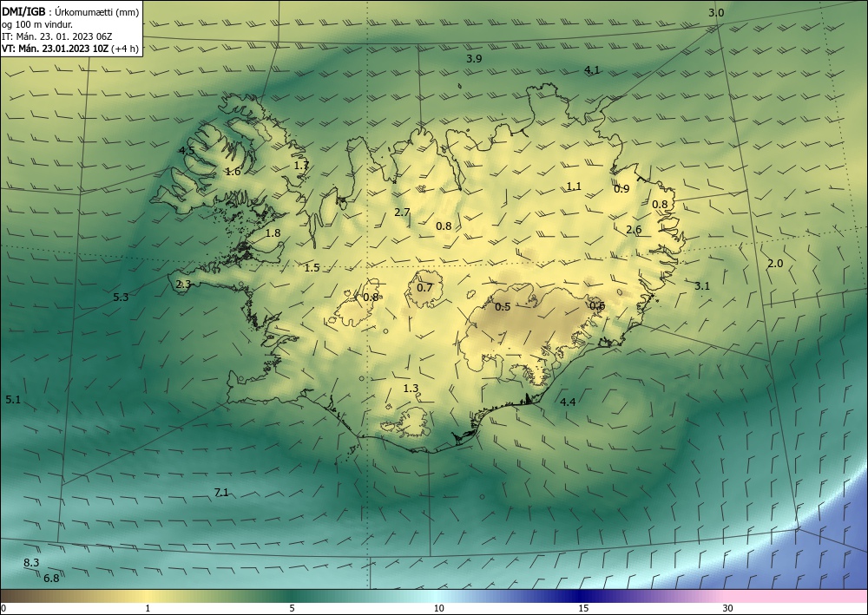Click the color scale tick label 10
The height and width of the screenshot is (615, 868).
(438, 608)
